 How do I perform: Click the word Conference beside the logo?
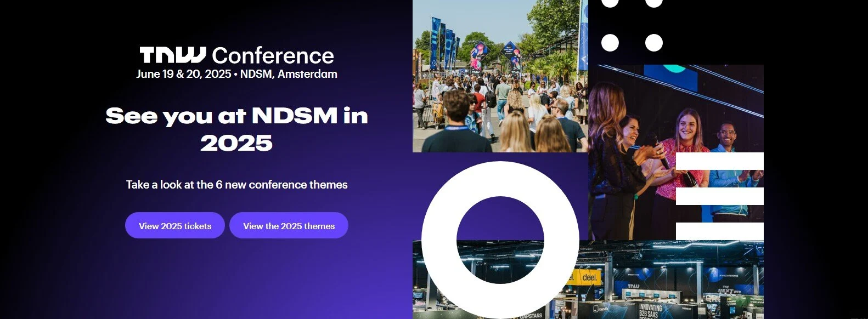273,56
